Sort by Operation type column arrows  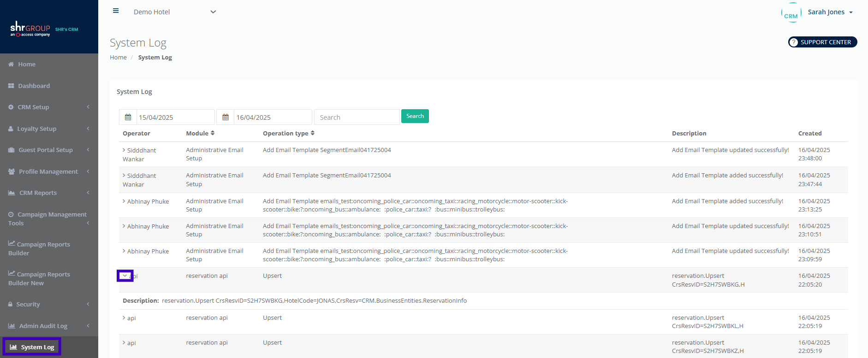coord(313,133)
